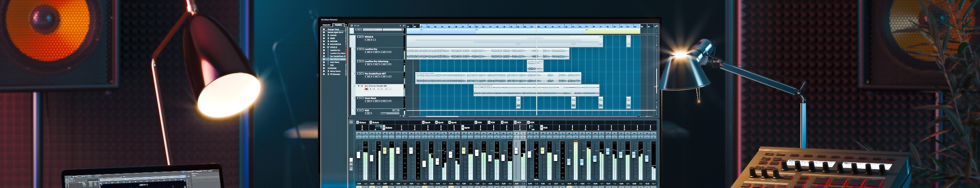Solo the Choir Stack track
This screenshot has width=980, height=188.
click(x=362, y=98)
